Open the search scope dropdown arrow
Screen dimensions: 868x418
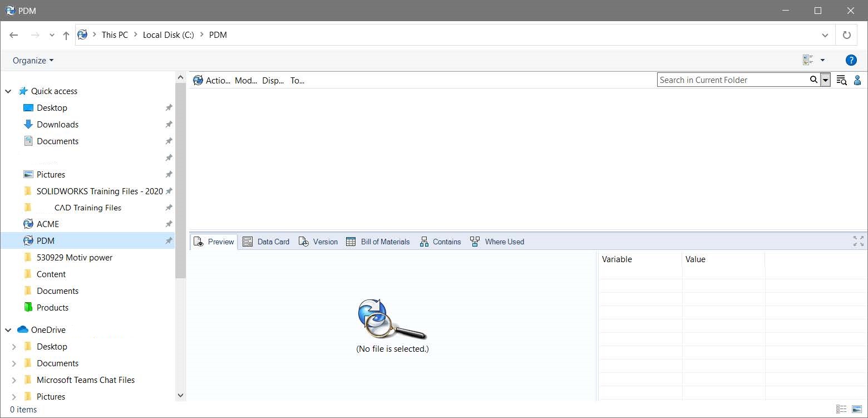coord(825,80)
